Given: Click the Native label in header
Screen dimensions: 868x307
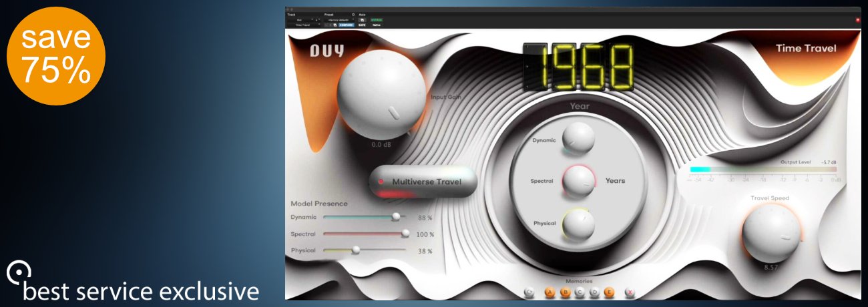Looking at the screenshot, I should [x=377, y=25].
